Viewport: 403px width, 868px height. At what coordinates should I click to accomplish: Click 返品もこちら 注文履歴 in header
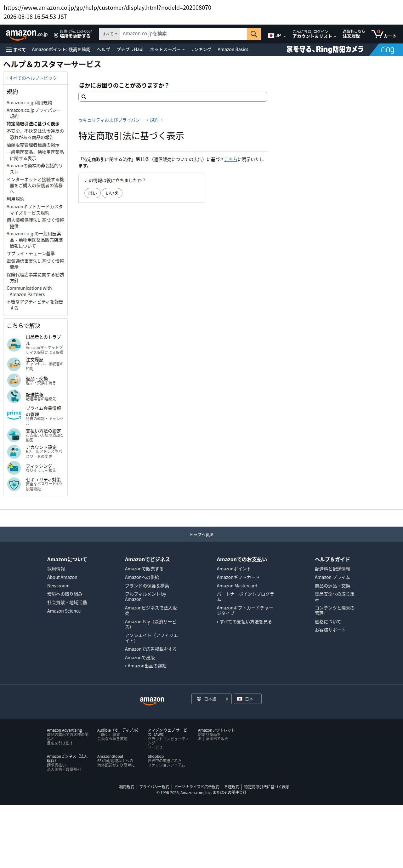click(x=354, y=34)
